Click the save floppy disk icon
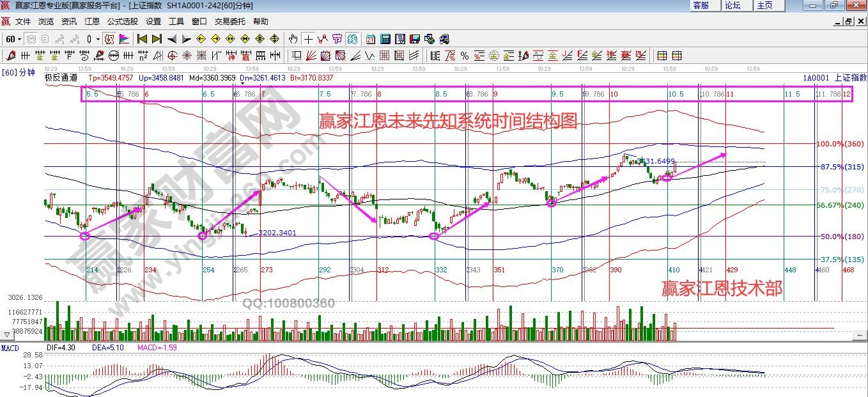 coord(414,39)
